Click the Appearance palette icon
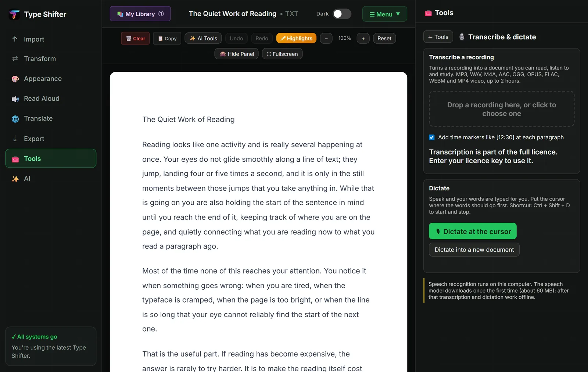Image resolution: width=588 pixels, height=372 pixels. point(15,79)
